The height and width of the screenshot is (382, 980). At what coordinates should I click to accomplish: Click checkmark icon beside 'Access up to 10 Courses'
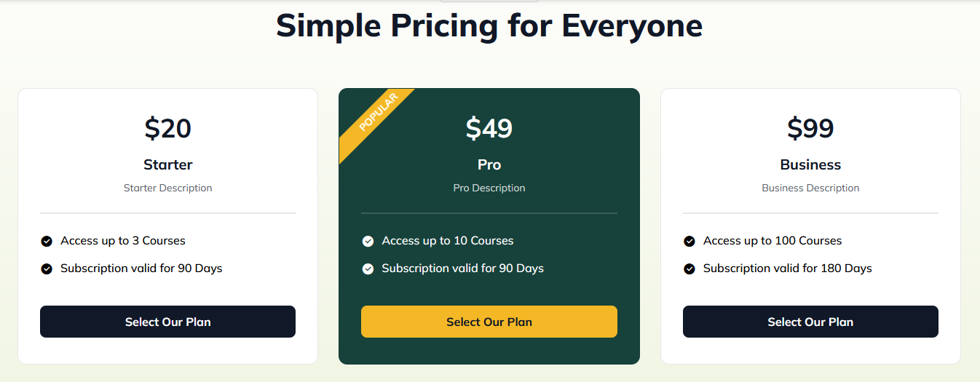tap(368, 241)
